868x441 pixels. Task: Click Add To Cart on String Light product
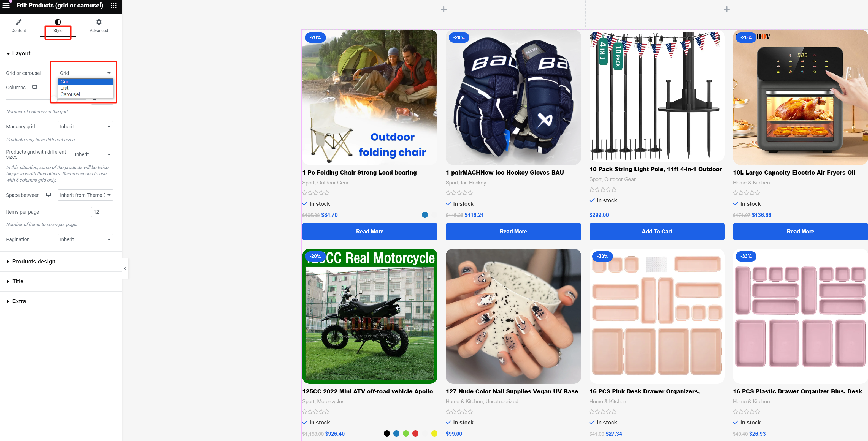656,231
